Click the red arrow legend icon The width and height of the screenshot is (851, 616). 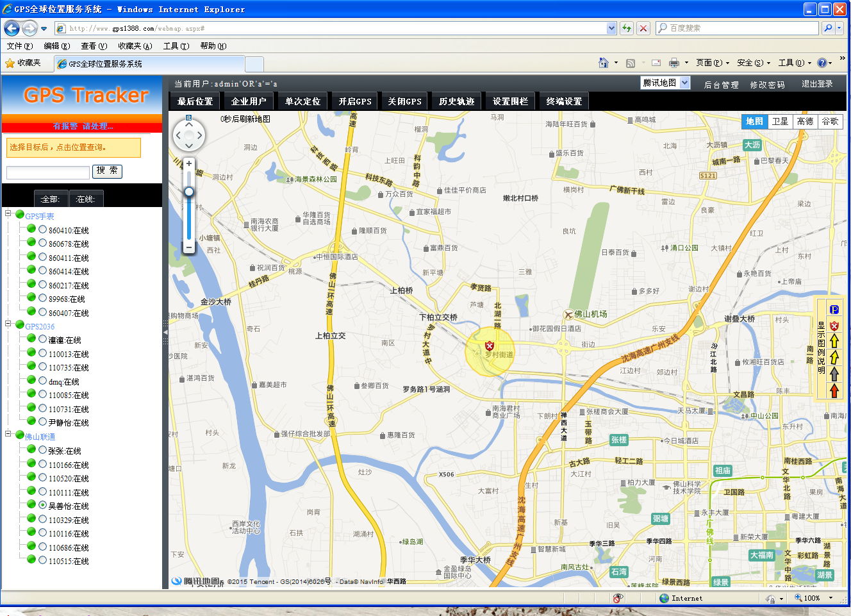coord(834,390)
